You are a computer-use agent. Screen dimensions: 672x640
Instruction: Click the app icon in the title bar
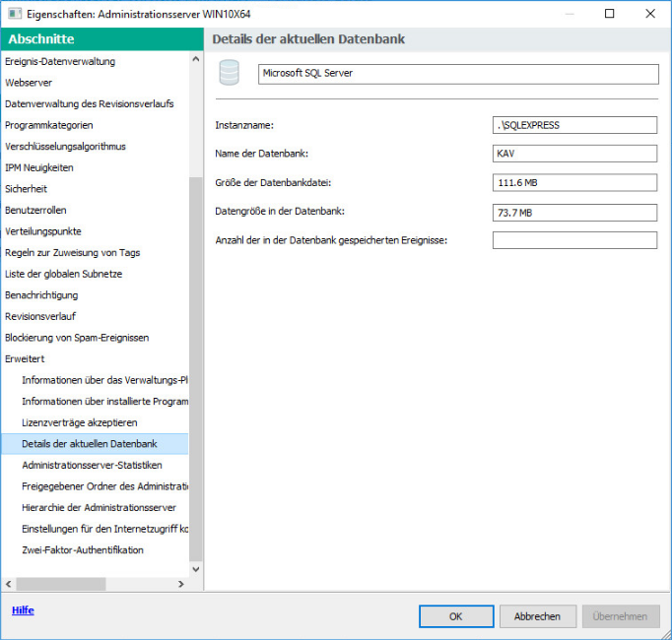tap(14, 14)
